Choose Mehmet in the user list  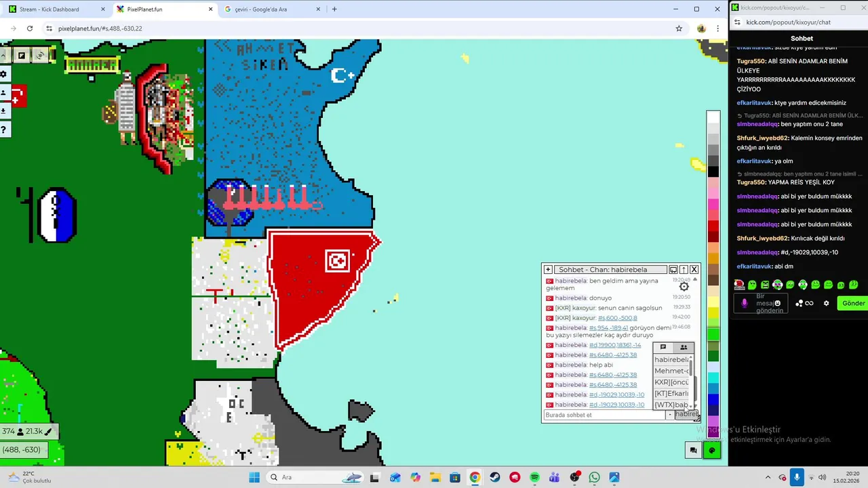[671, 371]
